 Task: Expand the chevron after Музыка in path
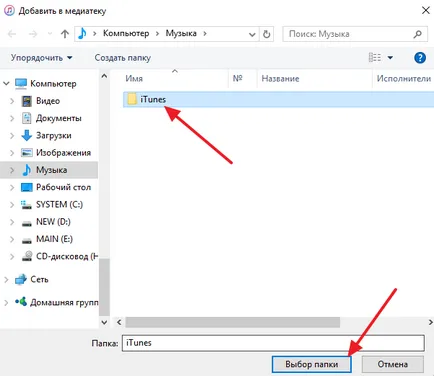click(205, 34)
